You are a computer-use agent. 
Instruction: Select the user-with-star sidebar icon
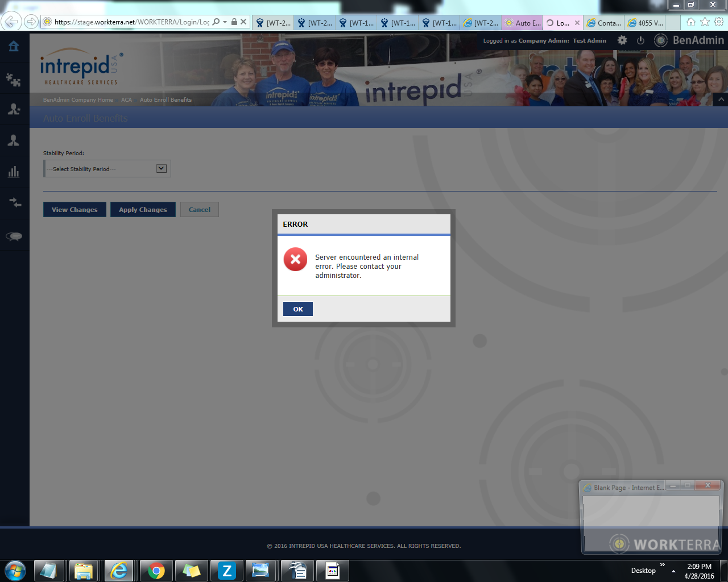(14, 109)
